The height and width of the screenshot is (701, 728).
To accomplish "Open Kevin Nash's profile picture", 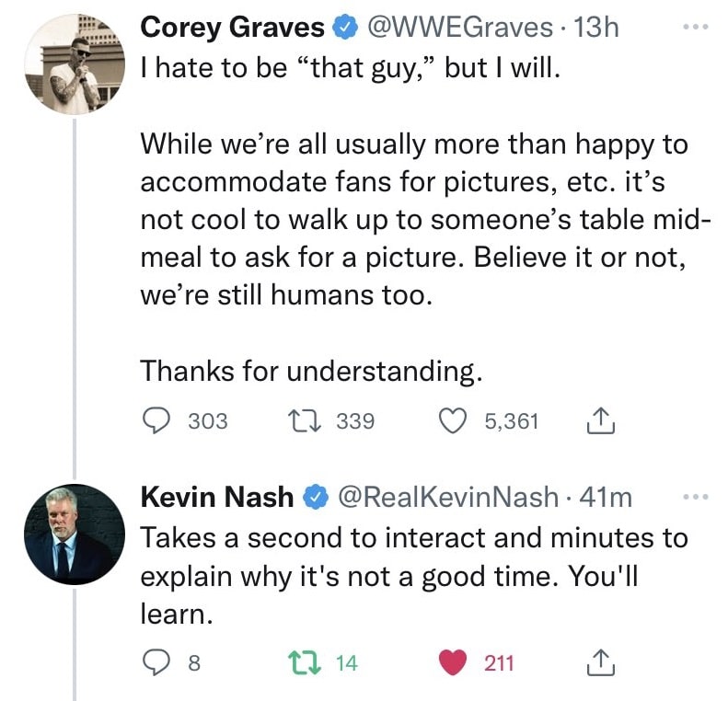I will tap(74, 530).
